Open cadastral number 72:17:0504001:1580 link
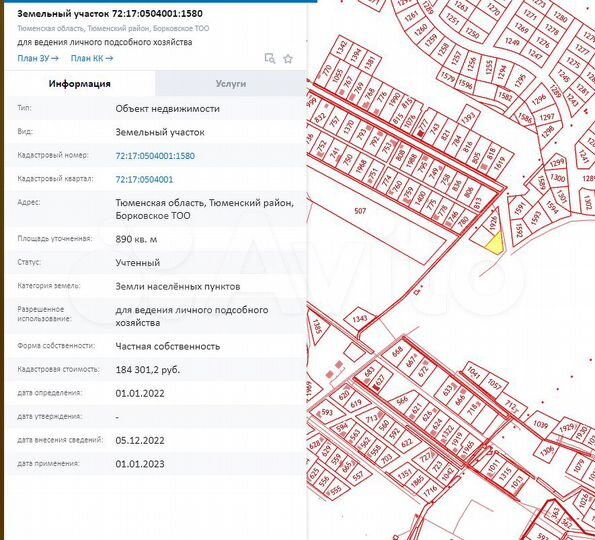 pyautogui.click(x=155, y=156)
